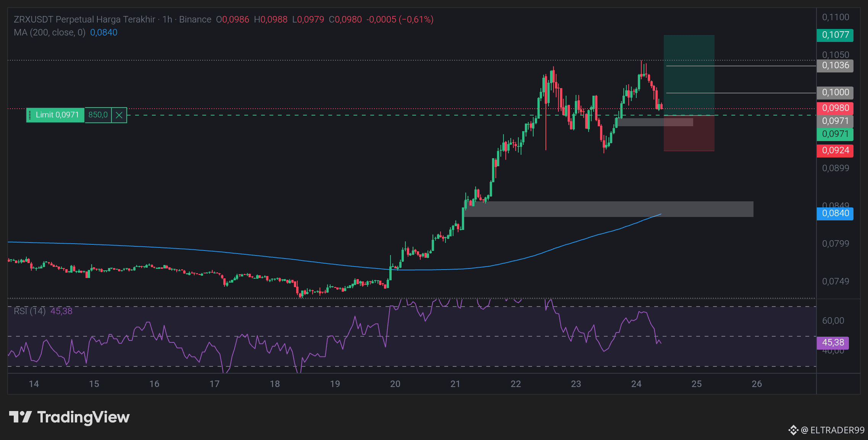
Task: Click the gray 0,1036 price label
Action: (x=835, y=66)
